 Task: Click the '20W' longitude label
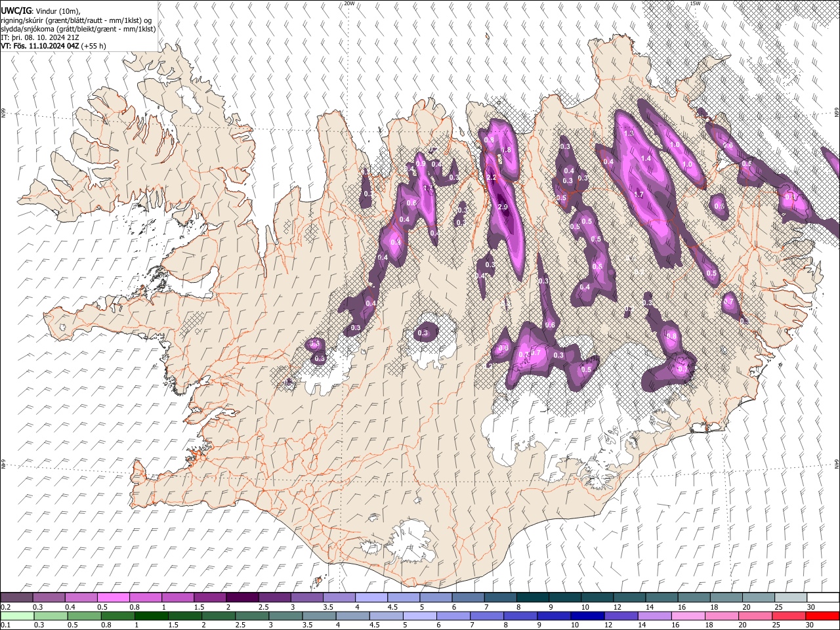pyautogui.click(x=349, y=3)
